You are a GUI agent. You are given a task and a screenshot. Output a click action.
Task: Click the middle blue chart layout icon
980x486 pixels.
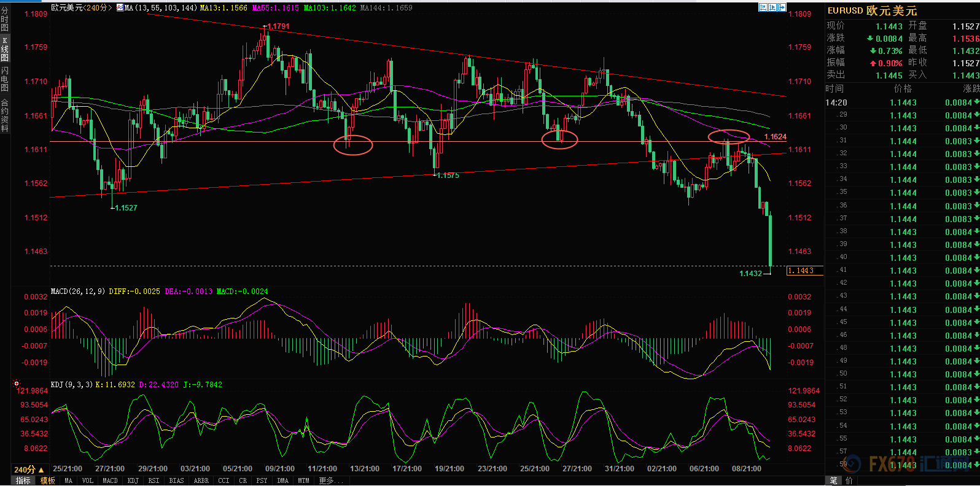click(772, 7)
